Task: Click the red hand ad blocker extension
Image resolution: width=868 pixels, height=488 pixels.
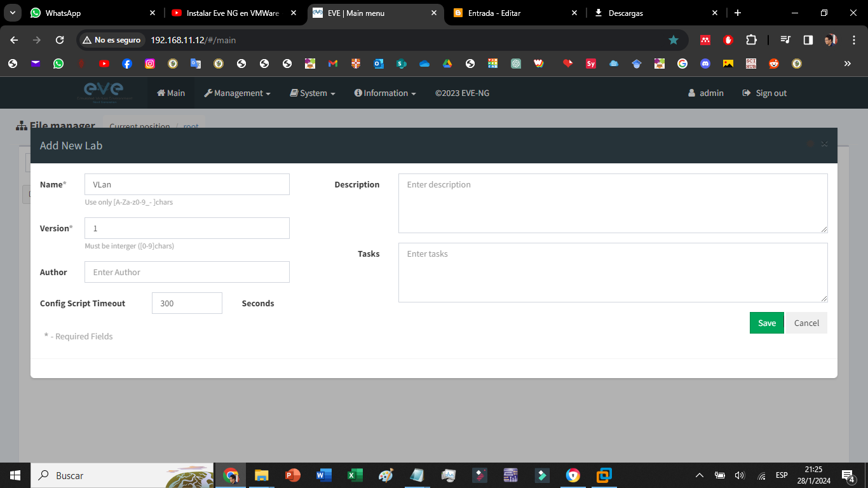Action: pos(728,40)
